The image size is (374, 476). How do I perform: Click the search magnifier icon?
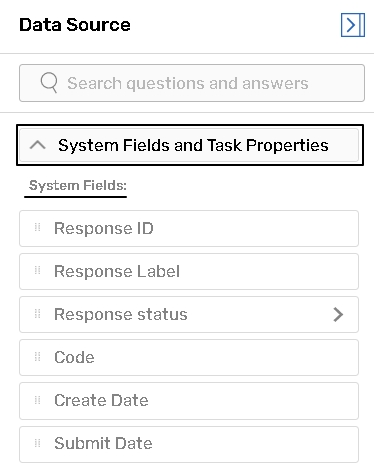click(49, 82)
